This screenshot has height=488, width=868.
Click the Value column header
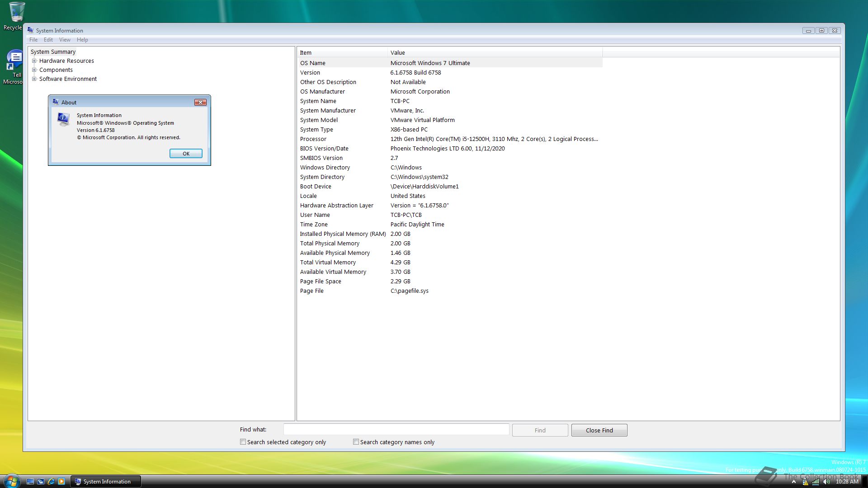click(x=495, y=53)
